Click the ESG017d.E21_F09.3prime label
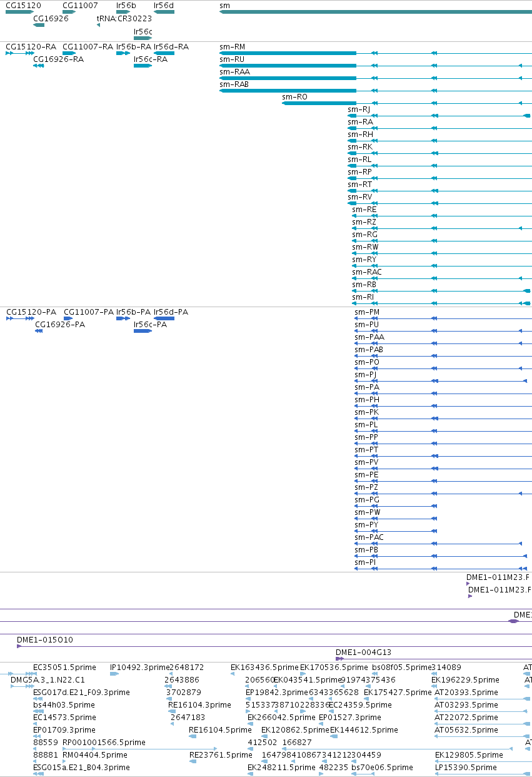 (82, 693)
